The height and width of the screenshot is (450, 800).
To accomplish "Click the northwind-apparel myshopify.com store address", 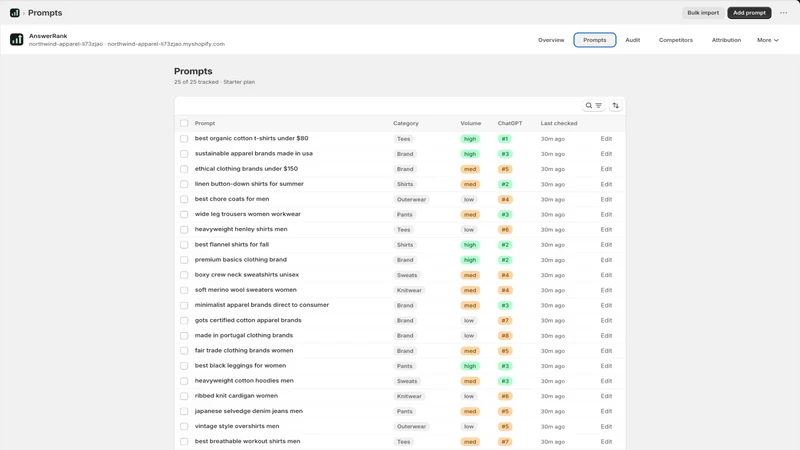I will 166,44.
